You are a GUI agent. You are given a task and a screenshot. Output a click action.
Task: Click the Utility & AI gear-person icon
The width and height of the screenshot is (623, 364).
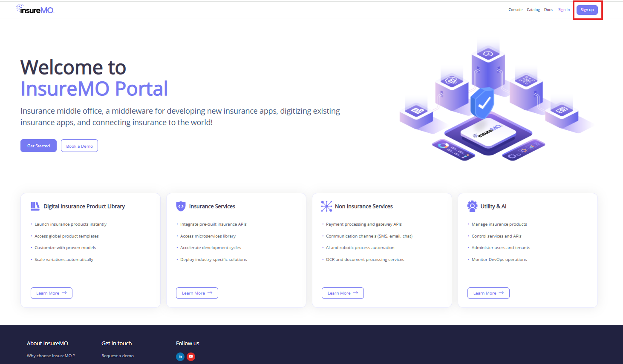472,206
